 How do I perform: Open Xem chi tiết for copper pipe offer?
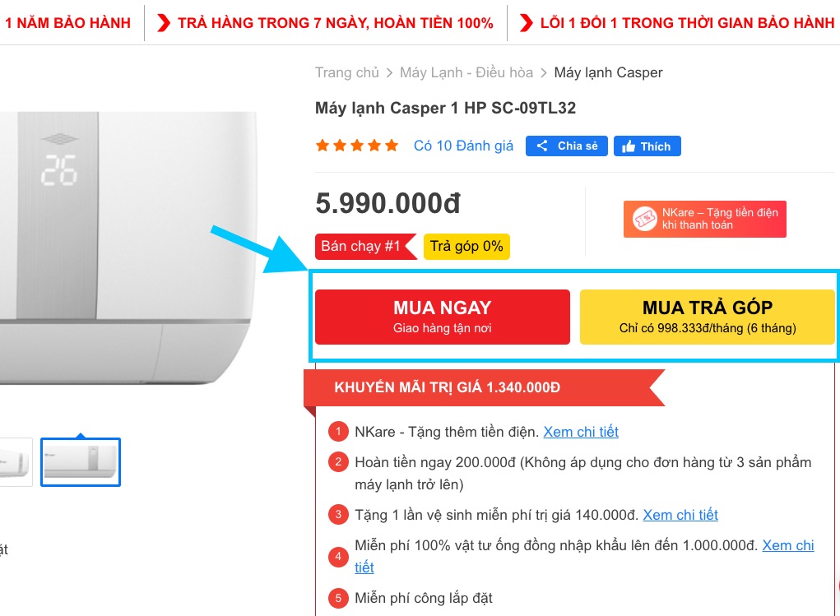pos(787,545)
